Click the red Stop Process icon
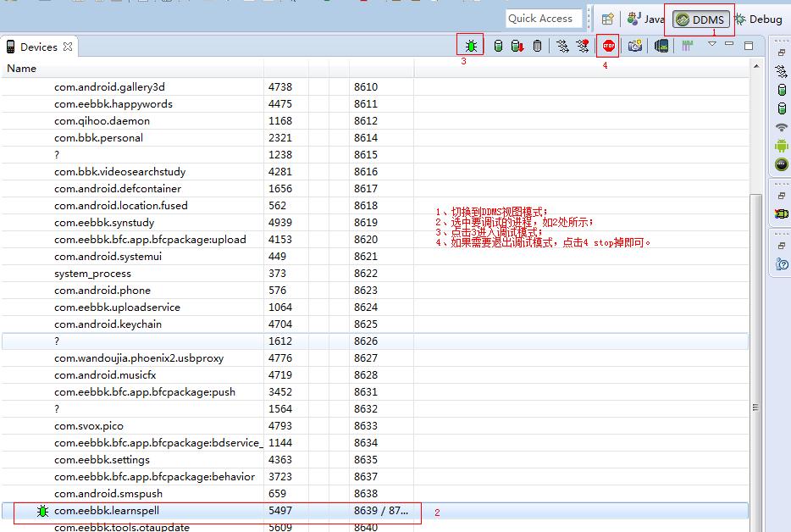This screenshot has height=532, width=791. (x=609, y=46)
